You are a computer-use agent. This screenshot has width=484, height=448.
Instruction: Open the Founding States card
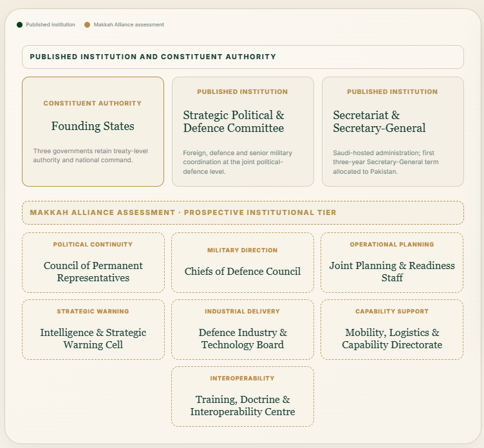click(93, 131)
